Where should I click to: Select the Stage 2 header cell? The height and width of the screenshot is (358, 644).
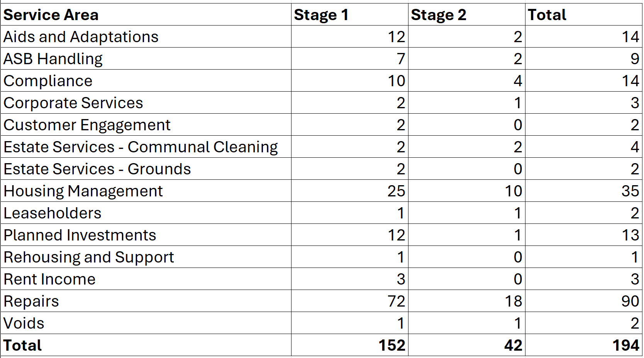pyautogui.click(x=439, y=15)
